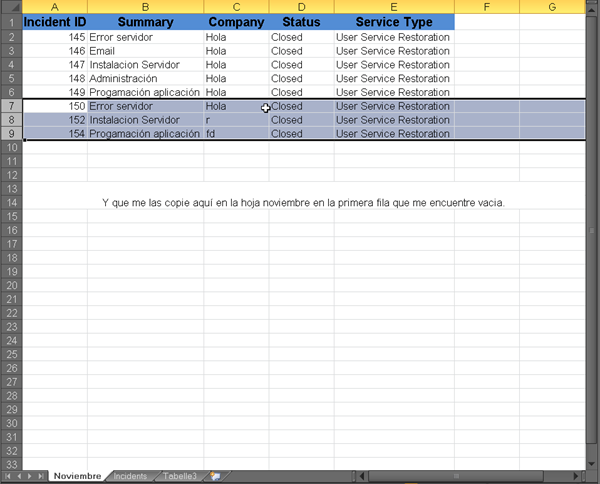
Task: Click the vertical scrollbar thumb
Action: pos(592,230)
